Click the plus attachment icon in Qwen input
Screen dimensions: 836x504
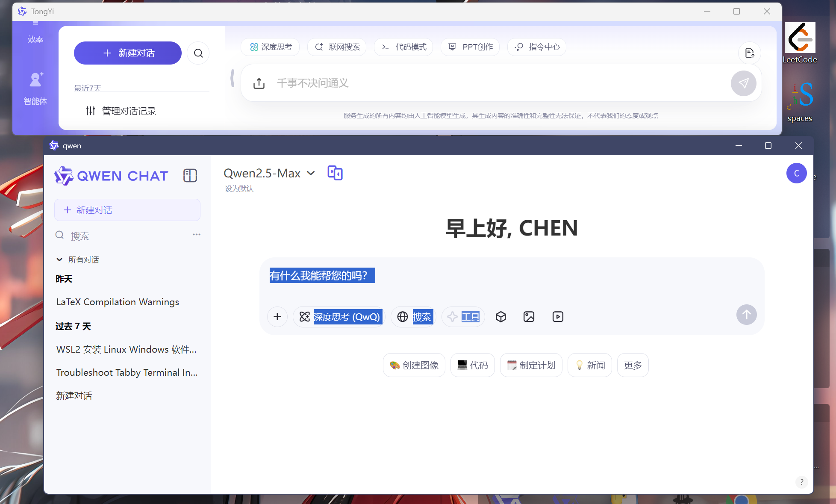tap(277, 317)
